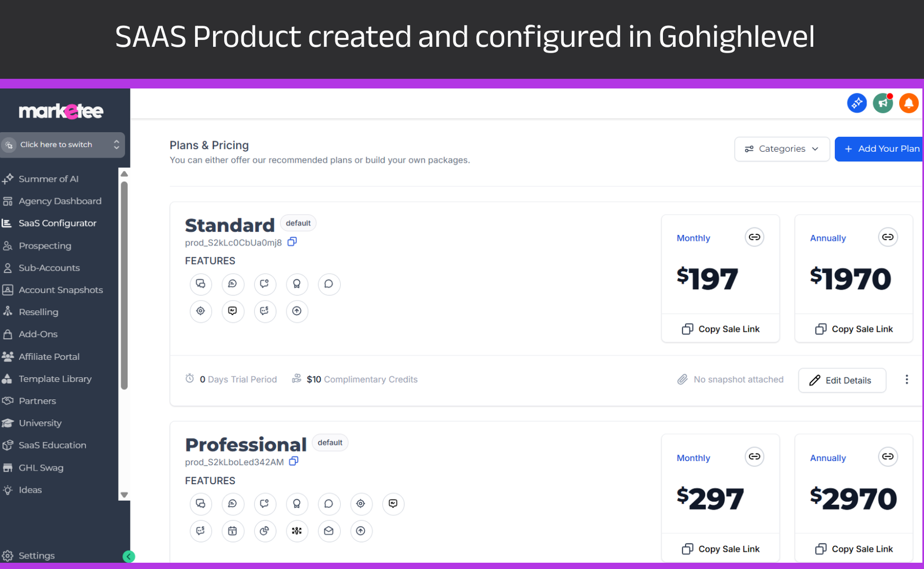
Task: Click the Standard Monthly link icon
Action: coord(754,237)
